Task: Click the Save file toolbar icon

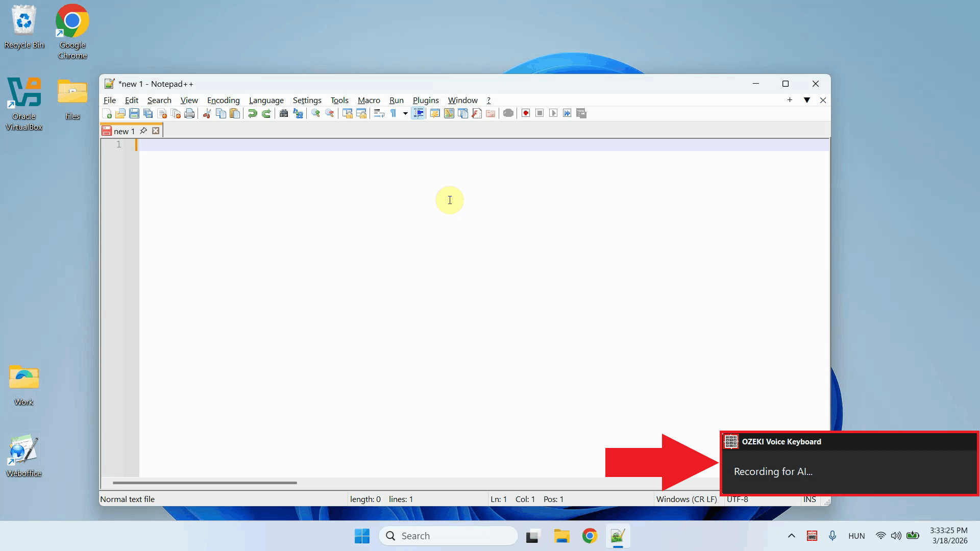Action: (134, 113)
